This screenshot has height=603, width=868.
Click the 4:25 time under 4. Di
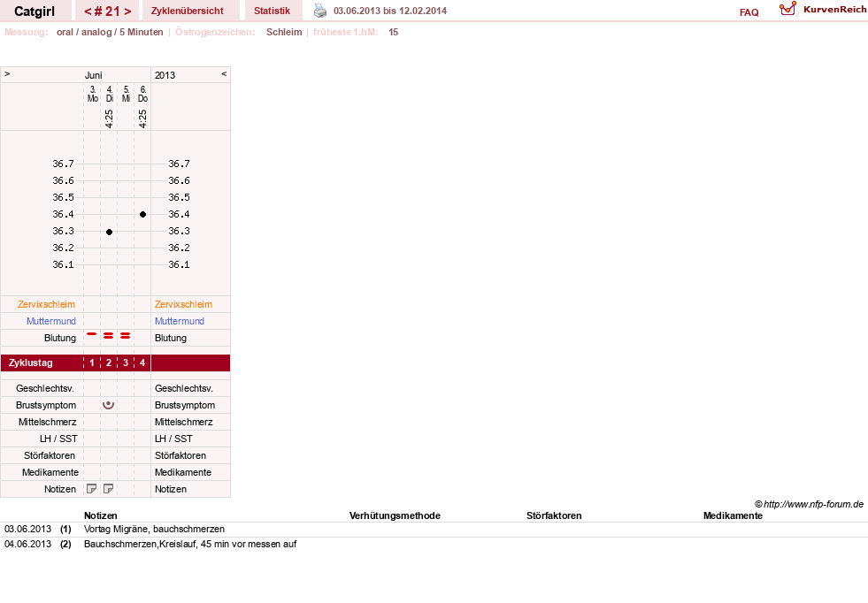pyautogui.click(x=109, y=118)
